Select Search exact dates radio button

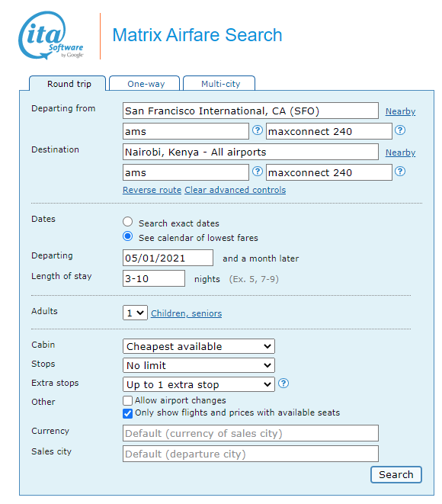click(x=127, y=222)
